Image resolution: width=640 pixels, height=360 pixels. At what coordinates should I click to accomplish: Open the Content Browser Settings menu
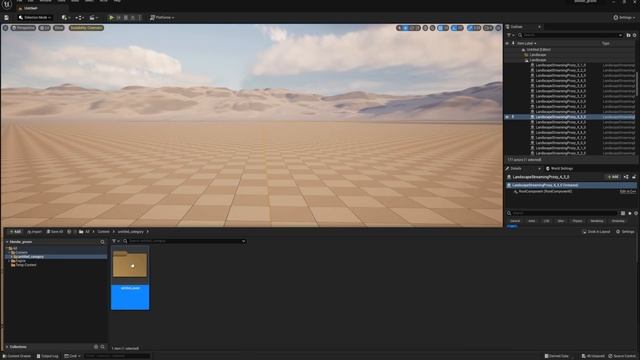625,231
